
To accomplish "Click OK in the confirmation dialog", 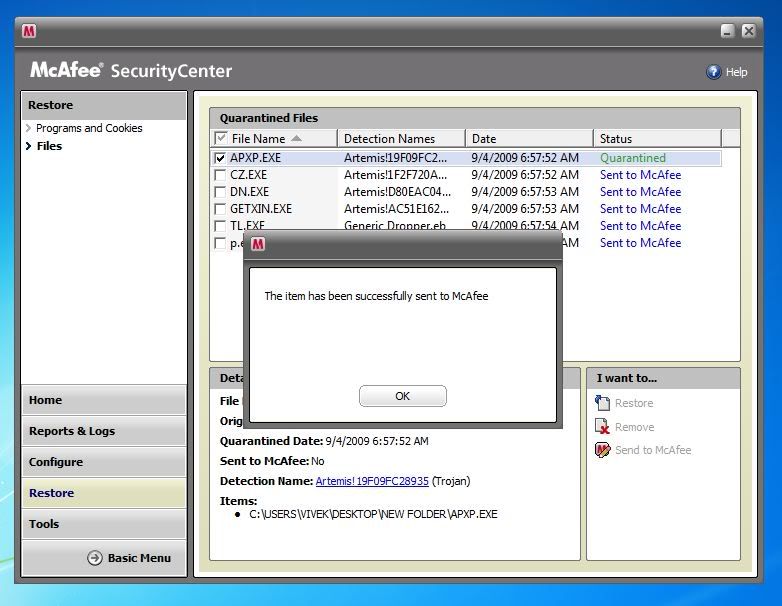I will pyautogui.click(x=403, y=396).
